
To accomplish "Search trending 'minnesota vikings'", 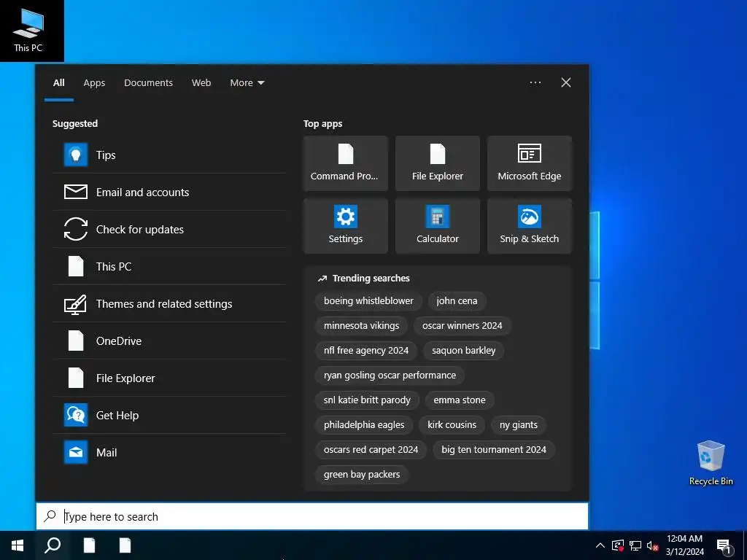I will tap(361, 326).
